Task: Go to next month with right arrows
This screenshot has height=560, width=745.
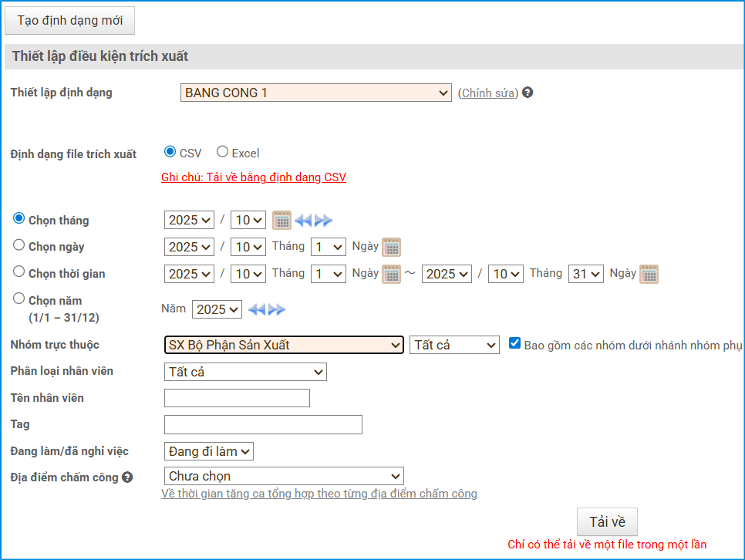Action: (x=323, y=221)
